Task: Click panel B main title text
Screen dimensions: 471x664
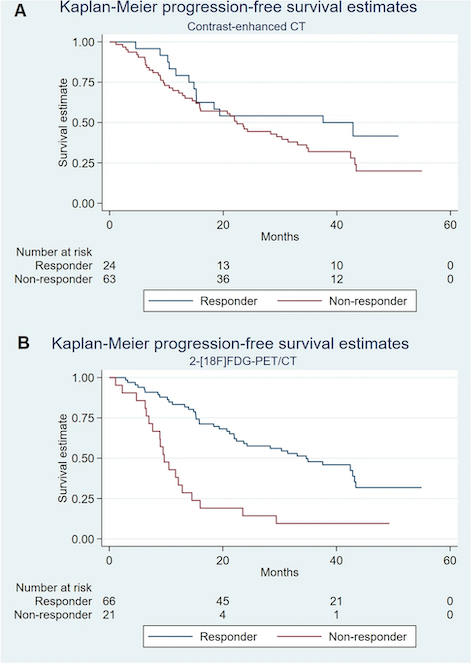Action: 230,343
